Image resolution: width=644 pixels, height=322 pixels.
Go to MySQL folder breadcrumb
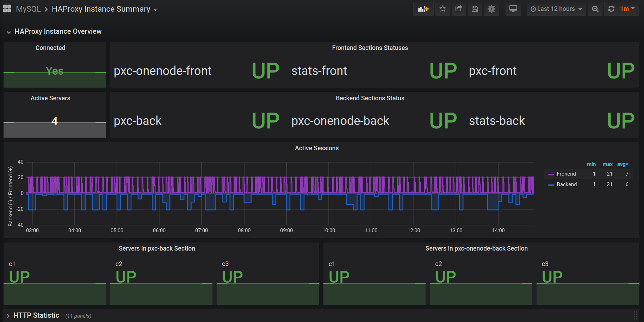click(x=28, y=9)
